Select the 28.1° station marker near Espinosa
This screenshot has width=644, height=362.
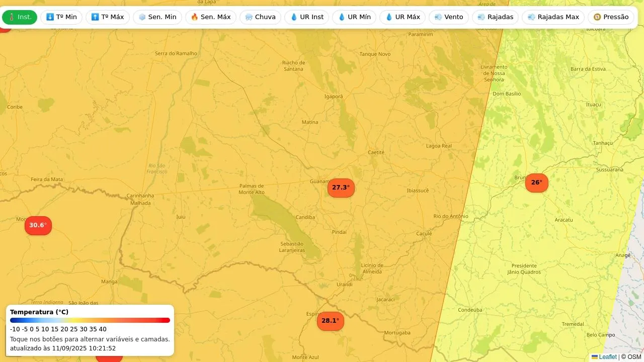(330, 321)
